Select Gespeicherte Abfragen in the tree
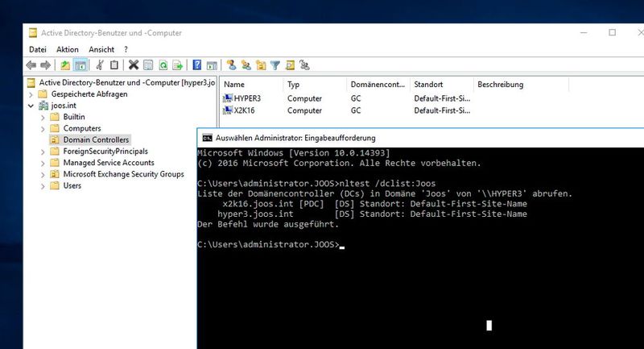This screenshot has width=644, height=349. (89, 94)
